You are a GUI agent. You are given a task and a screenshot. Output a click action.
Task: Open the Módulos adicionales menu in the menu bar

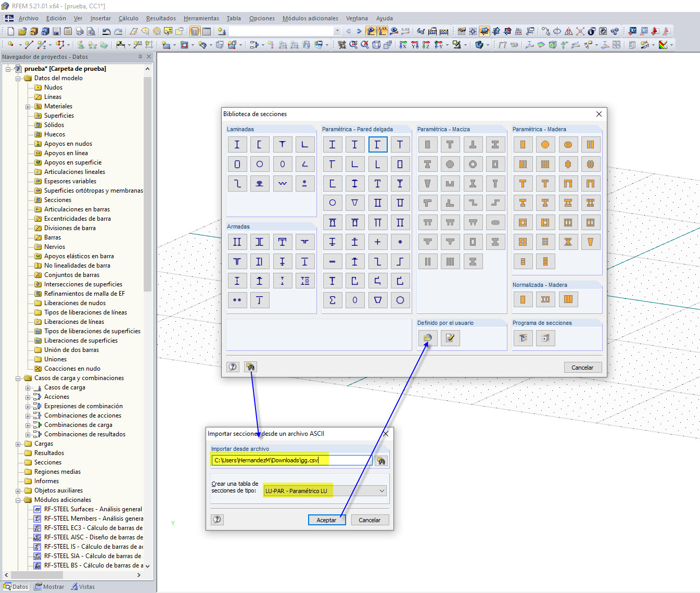(x=310, y=18)
